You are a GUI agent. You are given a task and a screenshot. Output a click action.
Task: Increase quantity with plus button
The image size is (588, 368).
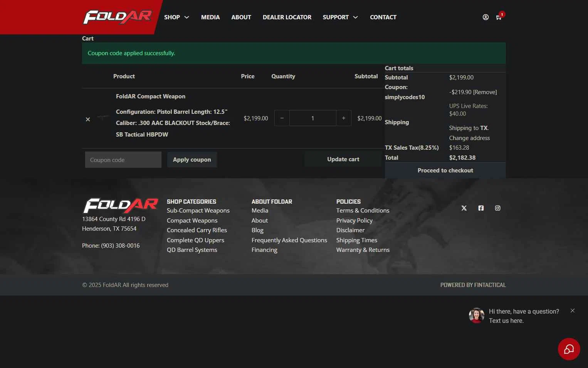pos(343,118)
